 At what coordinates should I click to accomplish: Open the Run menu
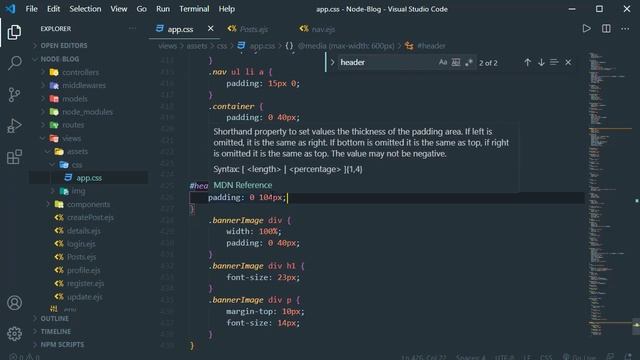coord(163,9)
